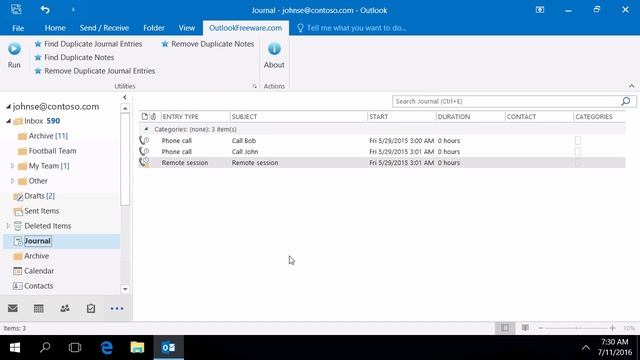Switch to Normal view in status bar
Viewport: 640px width, 360px height.
[505, 328]
